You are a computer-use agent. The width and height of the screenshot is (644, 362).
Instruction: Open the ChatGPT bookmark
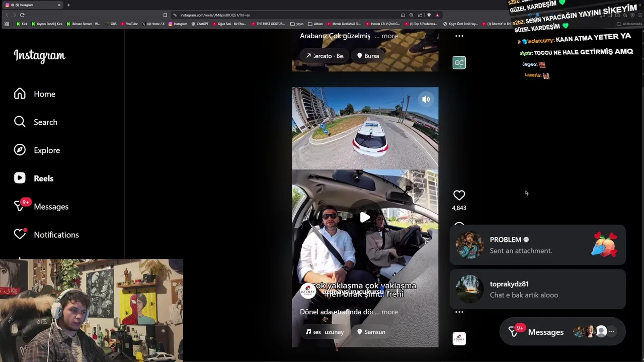pos(200,24)
